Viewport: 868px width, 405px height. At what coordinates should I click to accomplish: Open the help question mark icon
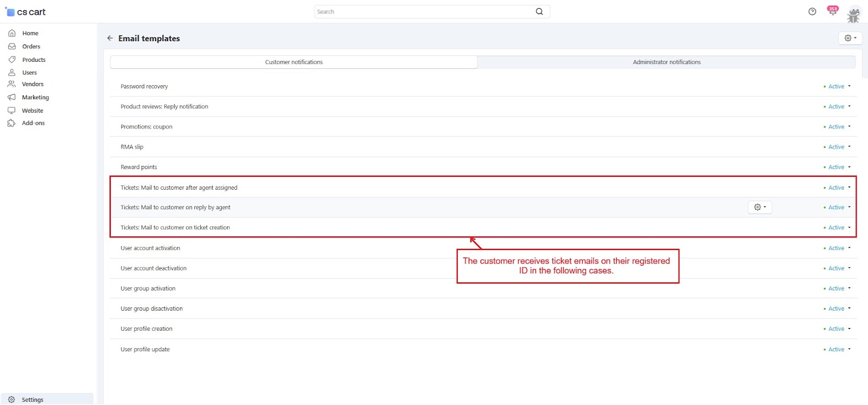[x=812, y=11]
